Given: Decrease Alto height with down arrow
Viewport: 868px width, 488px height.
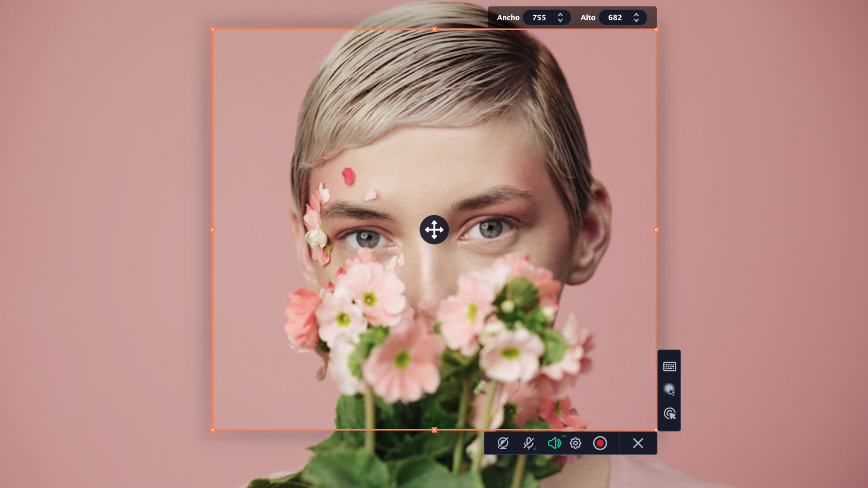Looking at the screenshot, I should (x=636, y=21).
